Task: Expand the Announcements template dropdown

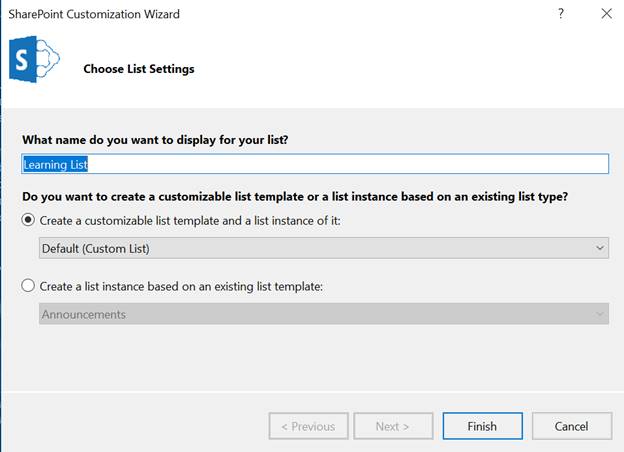Action: 323,314
